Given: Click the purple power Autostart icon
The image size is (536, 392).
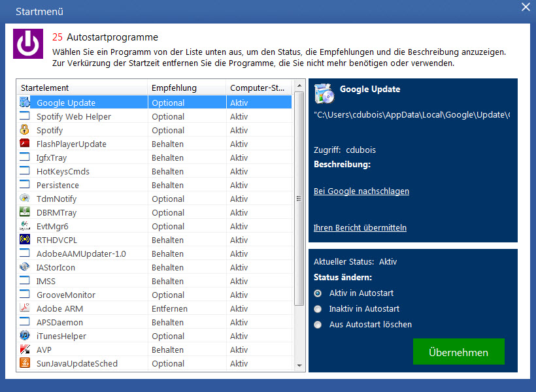Looking at the screenshot, I should pyautogui.click(x=28, y=44).
